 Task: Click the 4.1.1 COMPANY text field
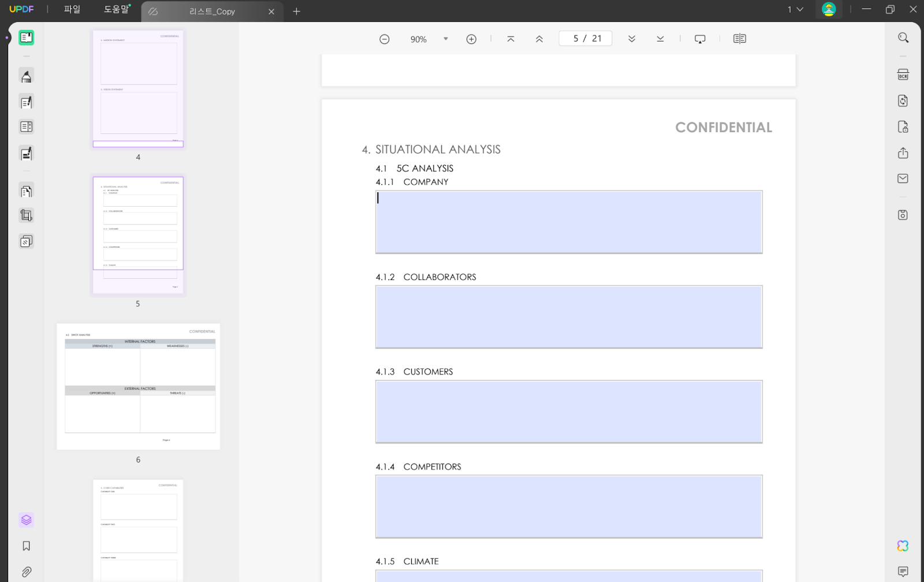(x=569, y=222)
